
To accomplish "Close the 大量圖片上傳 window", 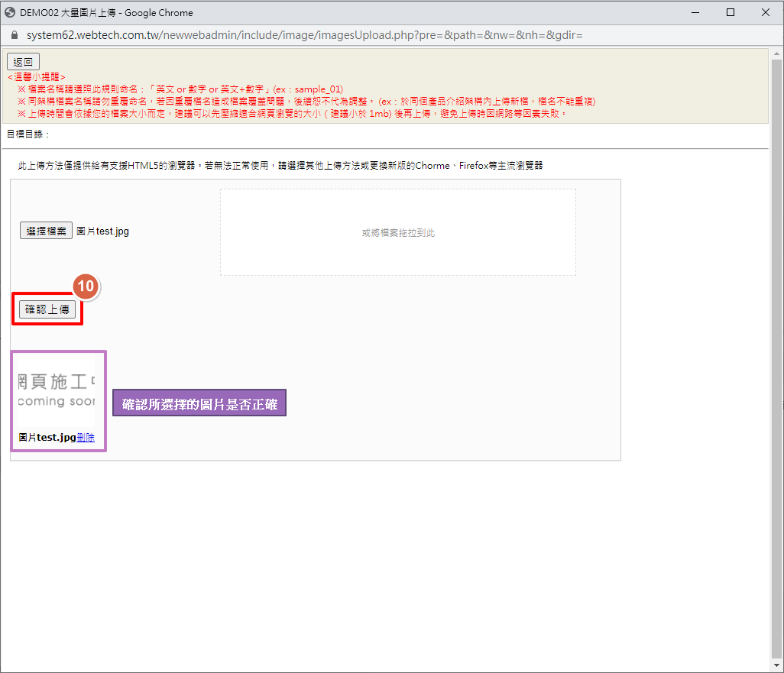I will tap(766, 12).
